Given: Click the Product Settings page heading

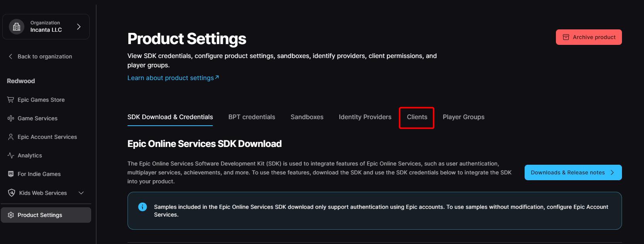Looking at the screenshot, I should [x=187, y=39].
